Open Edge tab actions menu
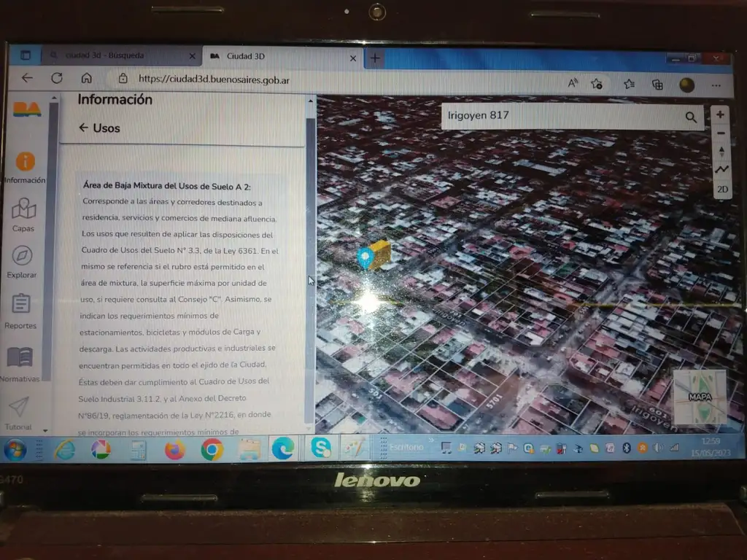This screenshot has width=747, height=560. [26, 55]
